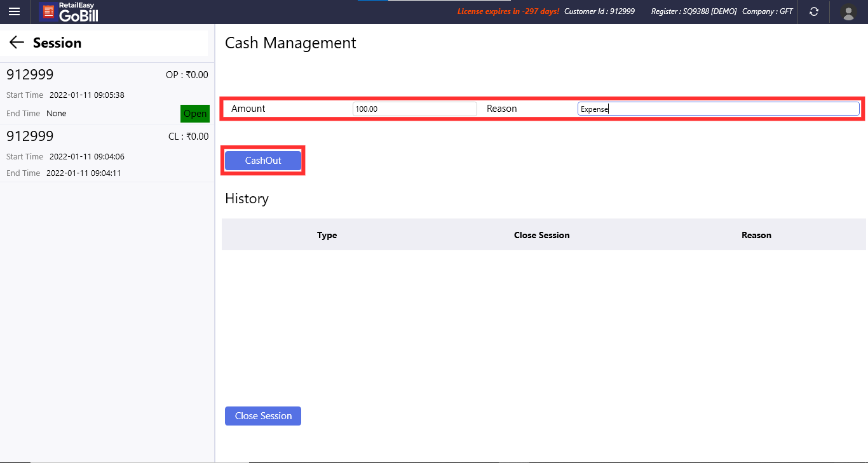The height and width of the screenshot is (463, 868).
Task: Click start time 2022-01-11 09:04:06
Action: [87, 157]
